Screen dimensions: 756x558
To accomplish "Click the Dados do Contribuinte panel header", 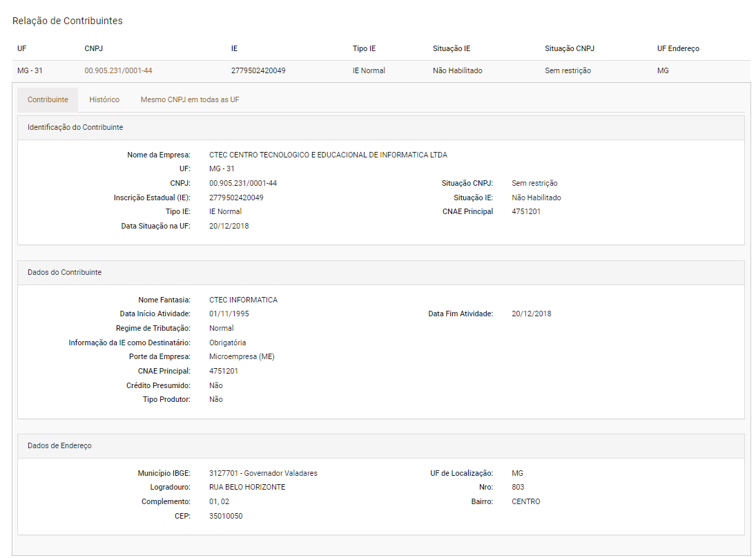I will pos(64,272).
